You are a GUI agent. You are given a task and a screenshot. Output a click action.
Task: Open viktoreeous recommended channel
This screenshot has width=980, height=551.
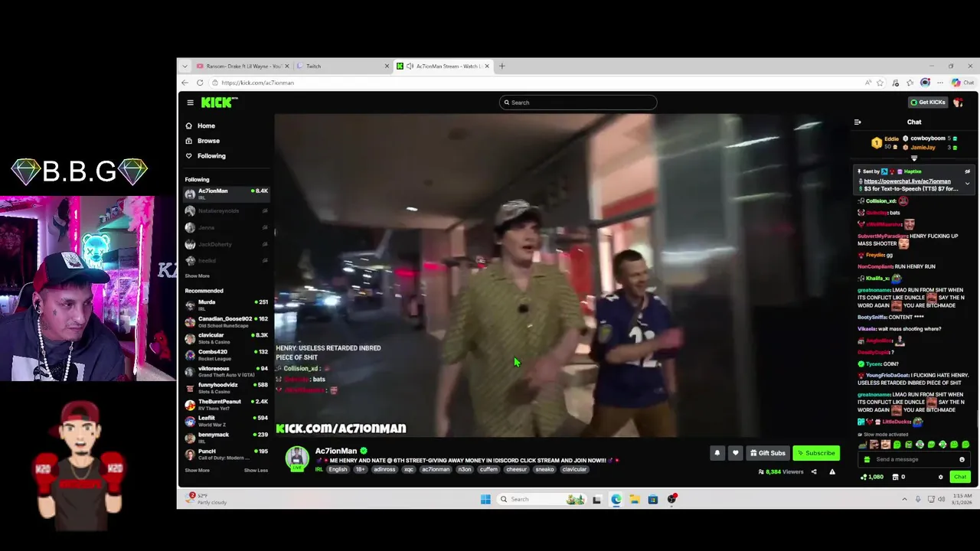(x=227, y=371)
